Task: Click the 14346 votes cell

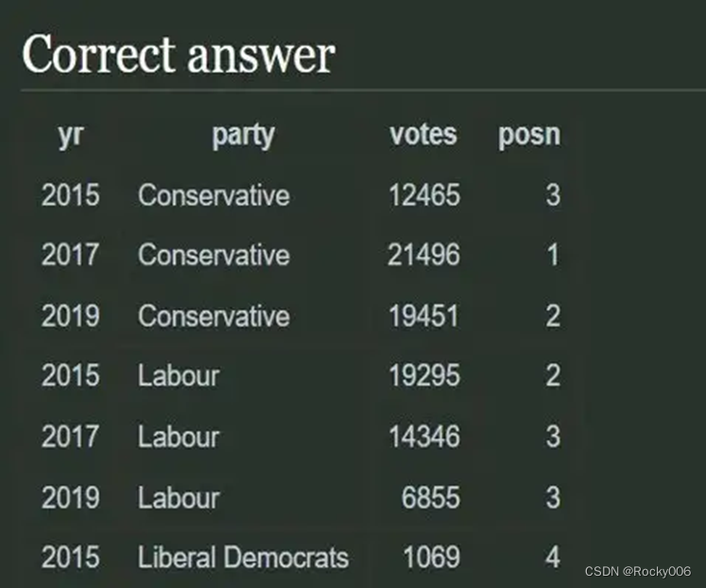Action: [x=424, y=437]
